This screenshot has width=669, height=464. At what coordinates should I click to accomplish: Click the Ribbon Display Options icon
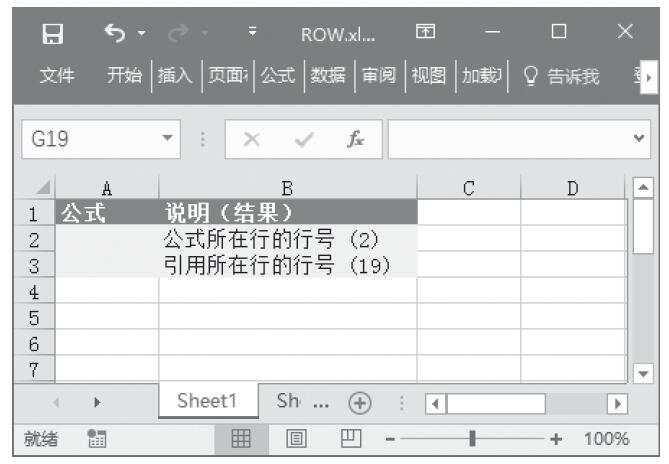(x=426, y=35)
